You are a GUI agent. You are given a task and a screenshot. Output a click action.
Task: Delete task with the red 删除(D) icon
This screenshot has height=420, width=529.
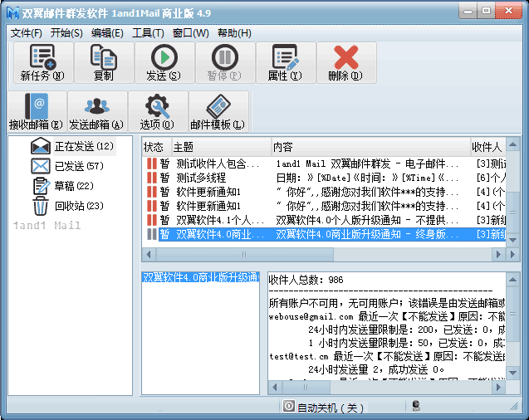[x=346, y=63]
